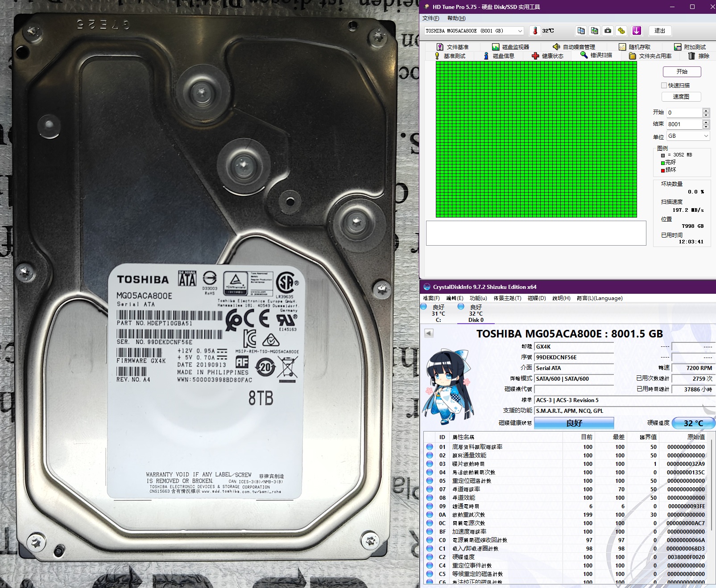Click the 37886 小時 power-on hours value
This screenshot has width=716, height=588.
point(693,389)
